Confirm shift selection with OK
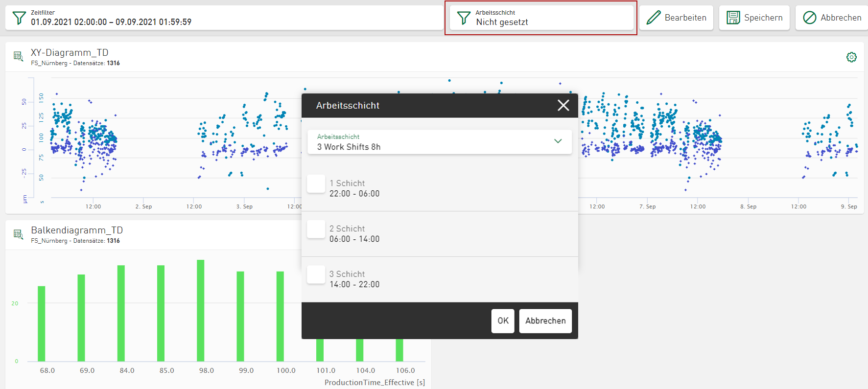The height and width of the screenshot is (389, 868). 503,321
